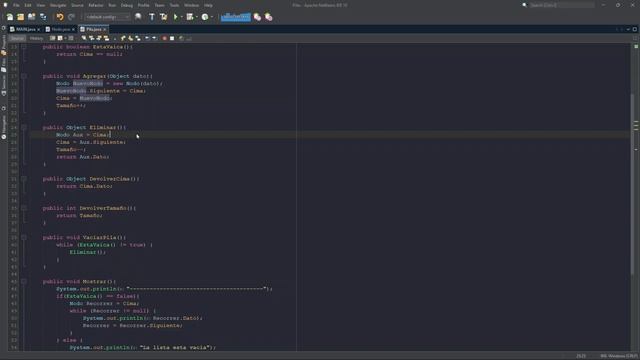Click the New File toolbar icon
The height and width of the screenshot is (360, 640).
pyautogui.click(x=9, y=17)
